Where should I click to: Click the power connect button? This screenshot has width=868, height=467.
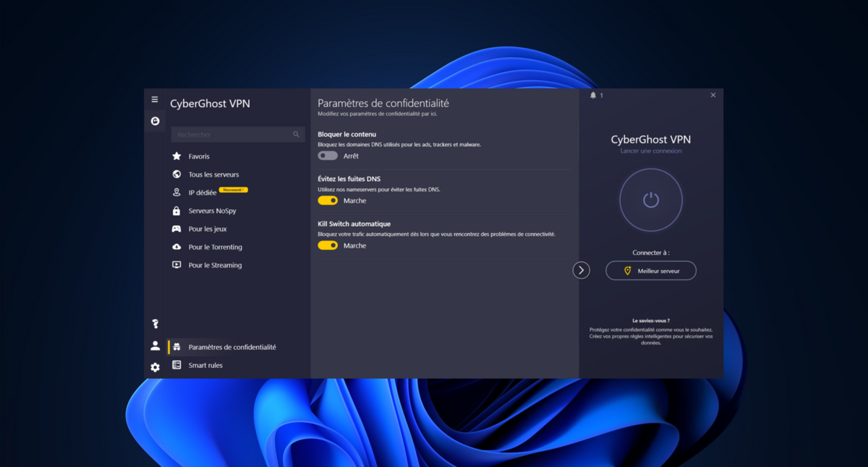[x=651, y=200]
